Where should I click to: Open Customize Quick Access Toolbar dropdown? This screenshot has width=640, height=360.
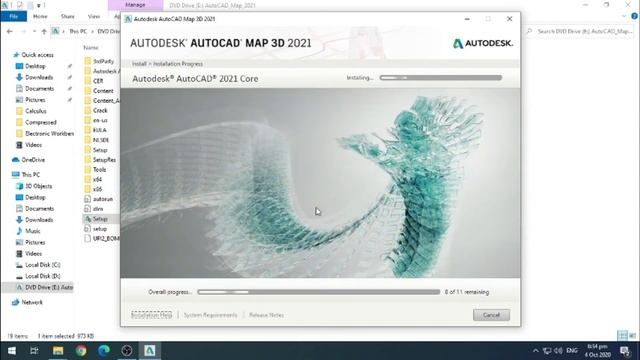pyautogui.click(x=39, y=5)
